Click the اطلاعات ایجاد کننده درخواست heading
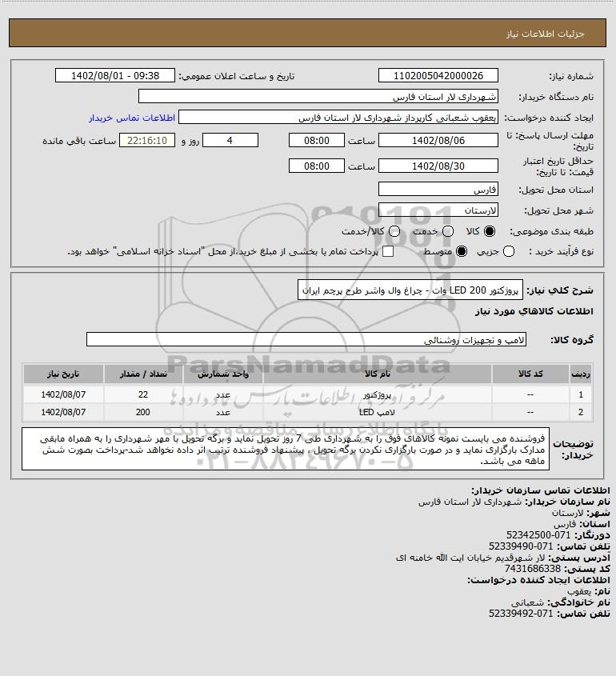Viewport: 616px width, 676px height. coord(538,580)
